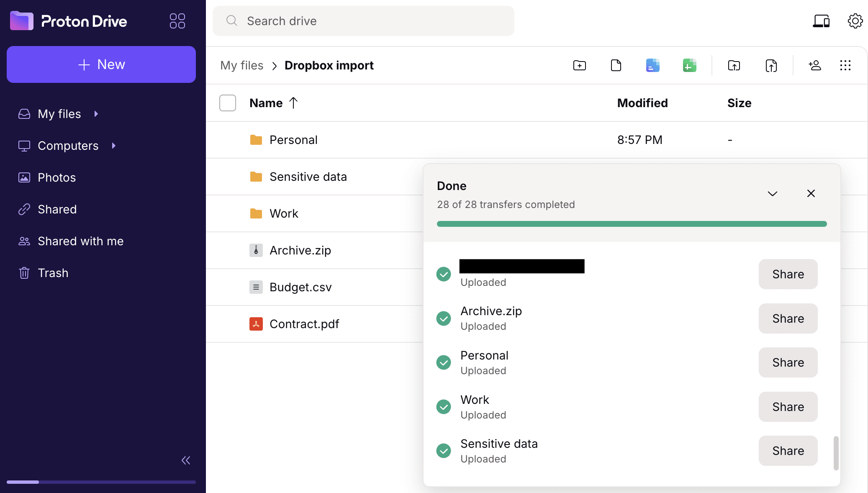Select the checkbox to select all files
Image resolution: width=868 pixels, height=493 pixels.
click(227, 103)
